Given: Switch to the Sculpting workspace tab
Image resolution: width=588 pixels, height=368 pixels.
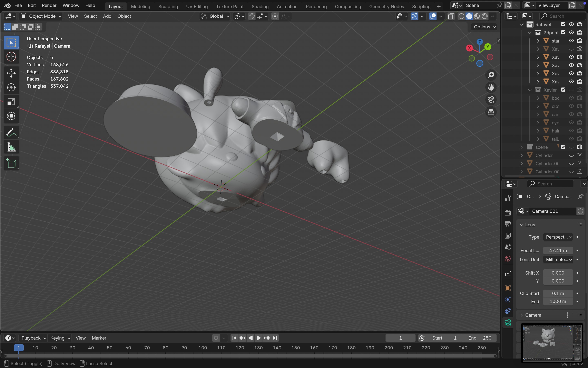Looking at the screenshot, I should (x=168, y=7).
